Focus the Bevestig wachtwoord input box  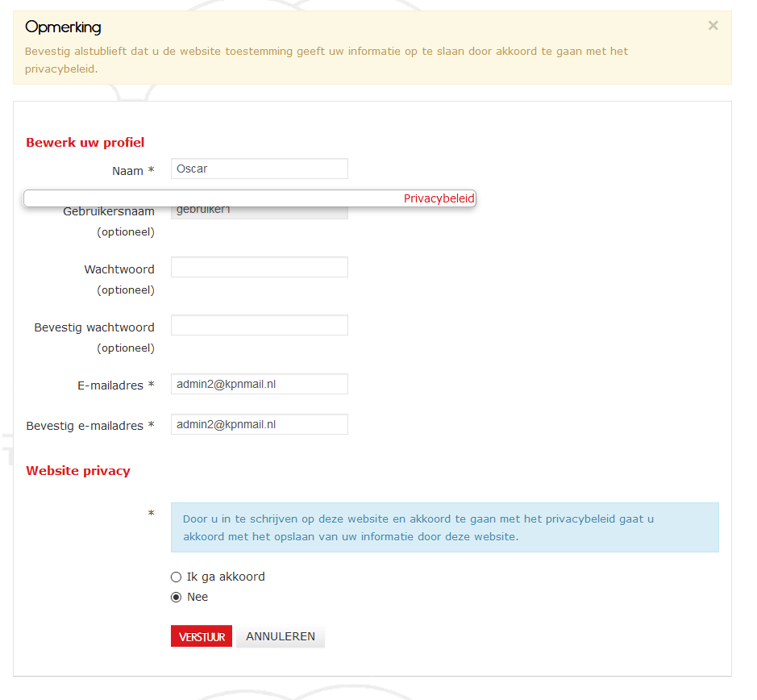[260, 325]
